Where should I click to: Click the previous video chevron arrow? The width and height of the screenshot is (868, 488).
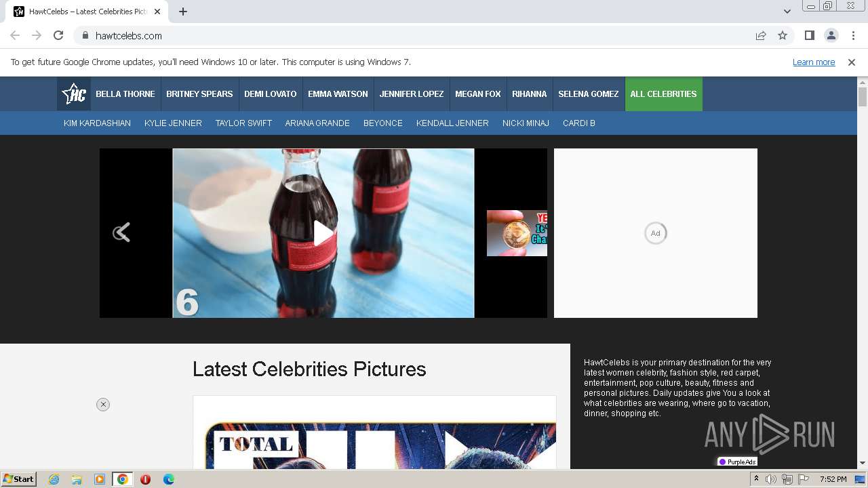[x=121, y=232]
